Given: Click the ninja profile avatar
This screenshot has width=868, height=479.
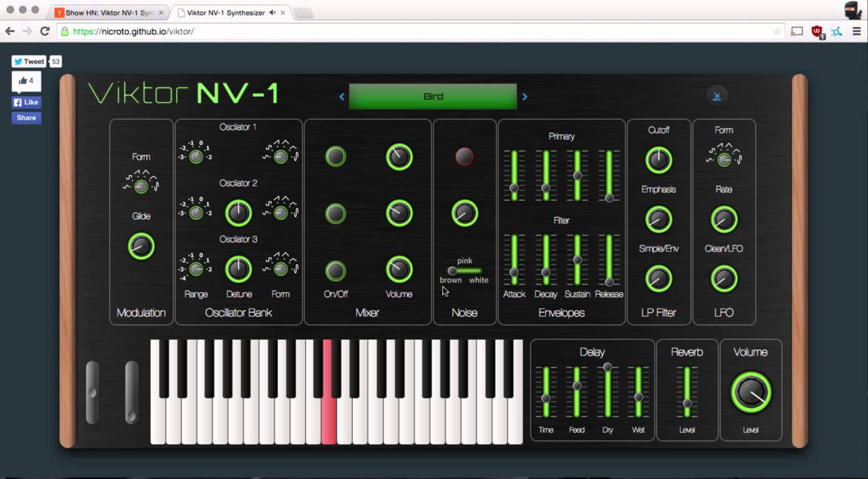Looking at the screenshot, I should pos(852,11).
